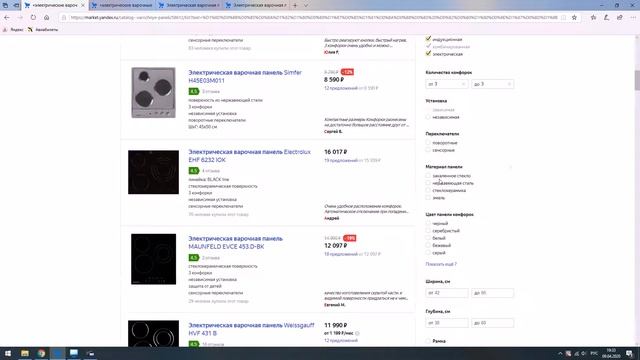Screen dimensions: 640x360
Task: Select the first active browser tab
Action: coord(55,5)
